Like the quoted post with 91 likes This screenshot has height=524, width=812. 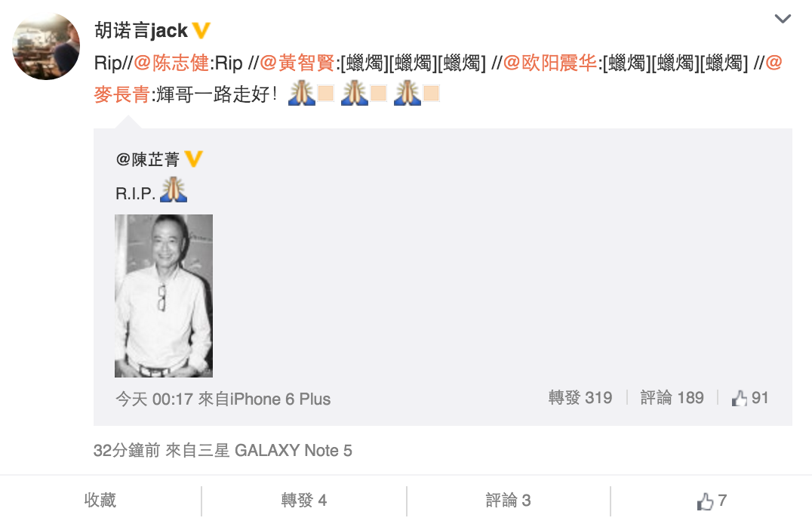(750, 398)
